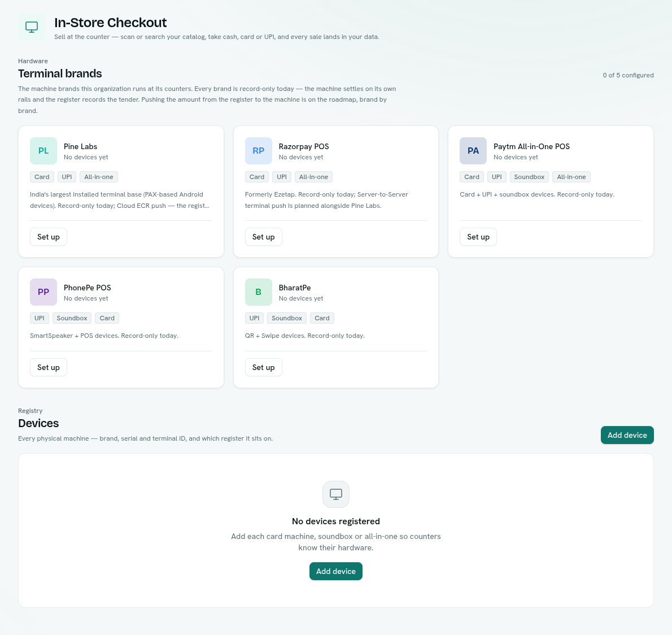Image resolution: width=672 pixels, height=635 pixels.
Task: Click the Pine Labs PL brand avatar
Action: (x=43, y=151)
